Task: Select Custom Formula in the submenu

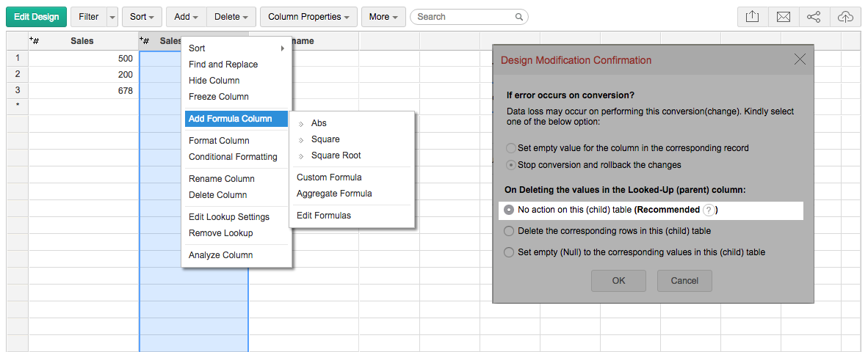Action: (x=329, y=177)
